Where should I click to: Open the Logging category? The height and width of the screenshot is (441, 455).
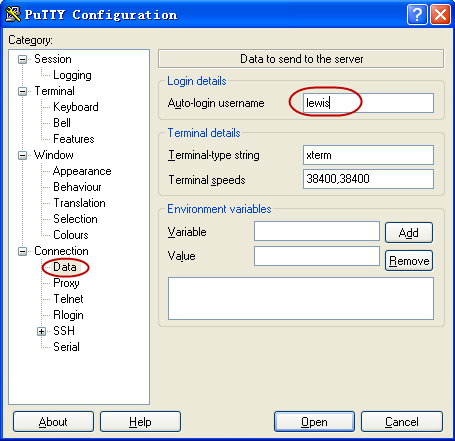[72, 75]
